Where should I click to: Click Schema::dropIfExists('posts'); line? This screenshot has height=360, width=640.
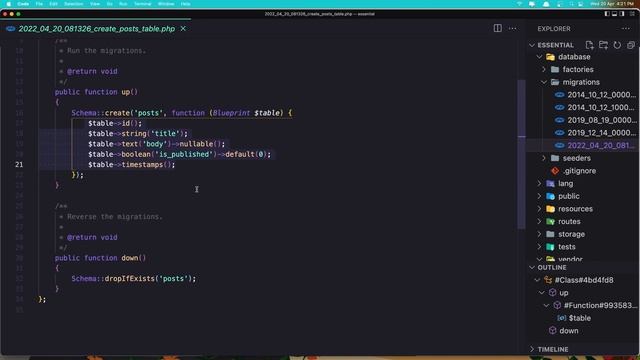pyautogui.click(x=134, y=278)
